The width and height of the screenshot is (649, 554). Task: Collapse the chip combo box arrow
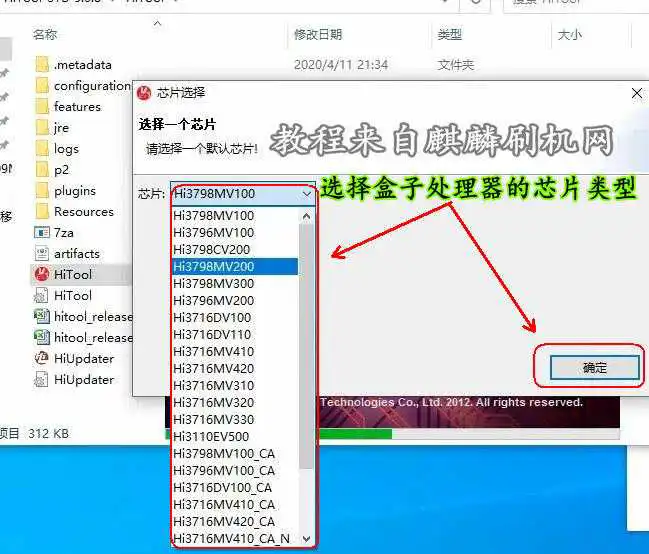tap(307, 194)
